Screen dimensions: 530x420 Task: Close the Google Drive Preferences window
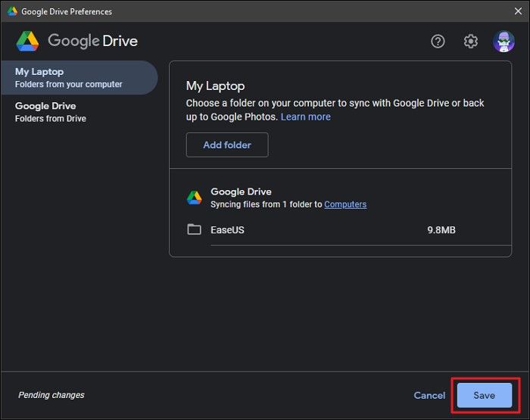[x=517, y=11]
